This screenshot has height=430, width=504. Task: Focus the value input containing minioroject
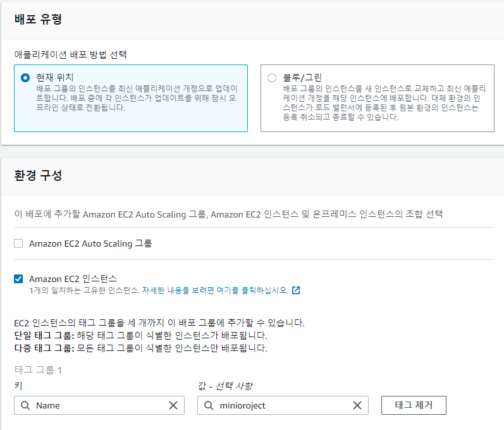(x=283, y=405)
